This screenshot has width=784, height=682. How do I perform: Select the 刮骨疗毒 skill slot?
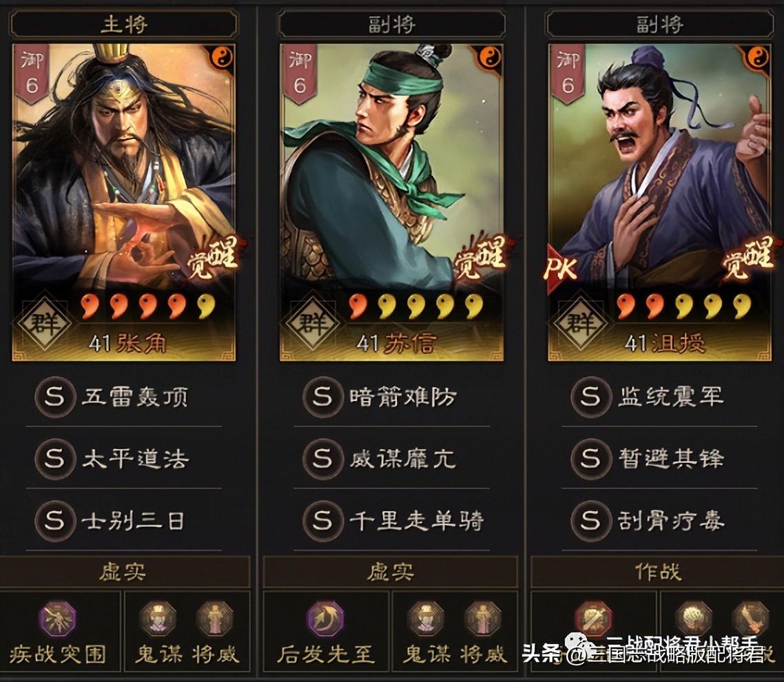659,520
